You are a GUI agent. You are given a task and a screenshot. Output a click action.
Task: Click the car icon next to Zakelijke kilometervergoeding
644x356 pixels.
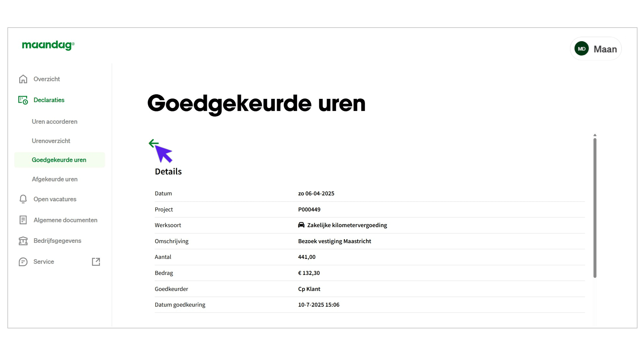(301, 225)
